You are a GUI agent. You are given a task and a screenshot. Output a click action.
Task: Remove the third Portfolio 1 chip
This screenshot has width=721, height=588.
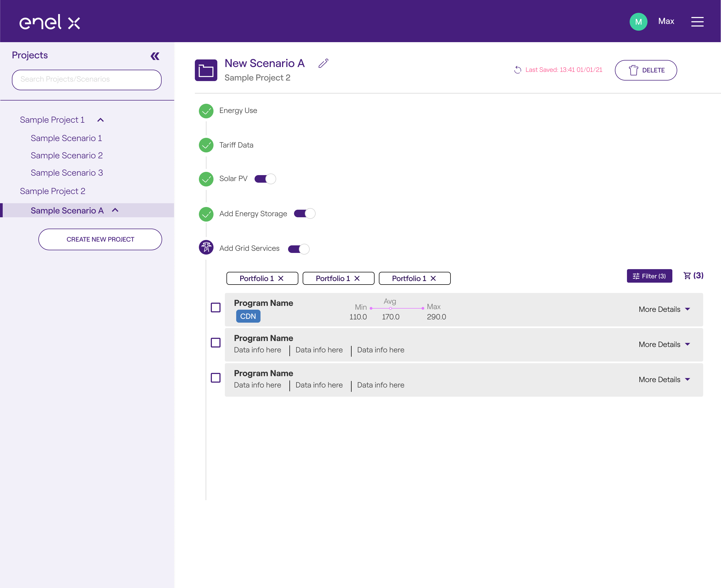click(x=433, y=278)
